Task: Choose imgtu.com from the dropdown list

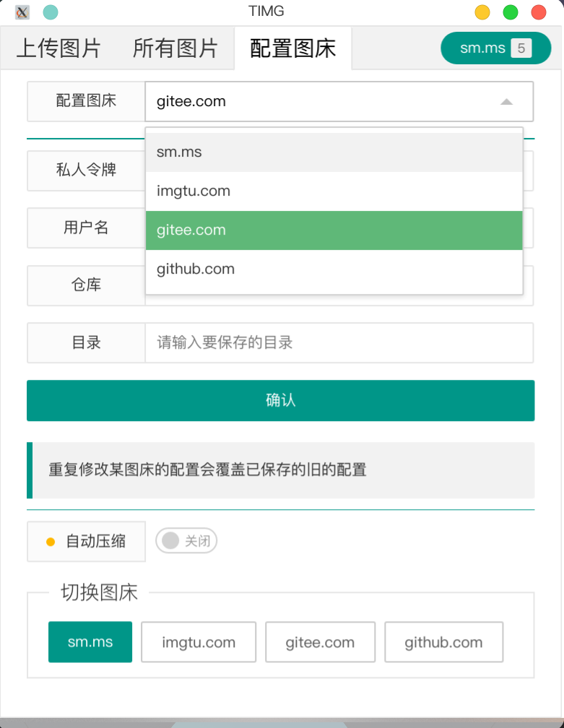Action: [x=334, y=191]
